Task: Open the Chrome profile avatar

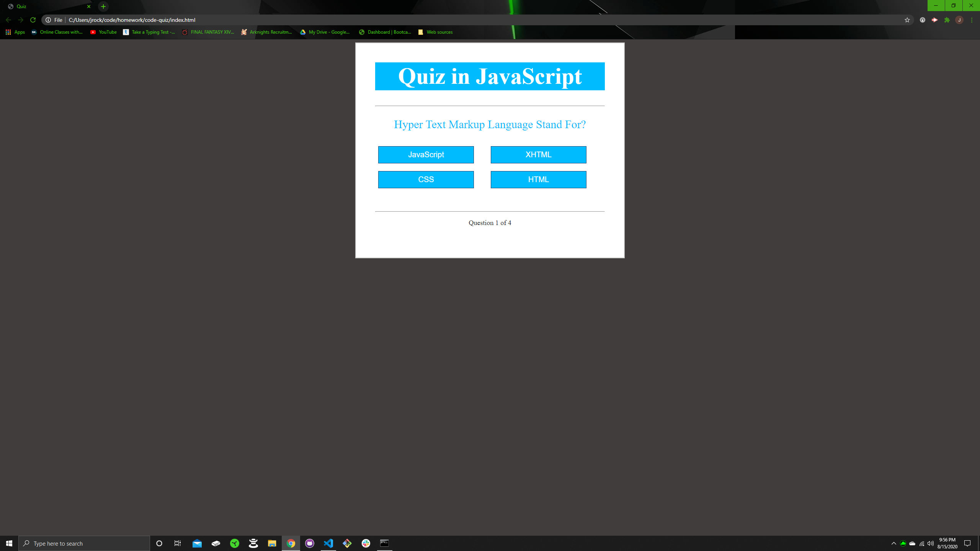Action: pos(959,20)
